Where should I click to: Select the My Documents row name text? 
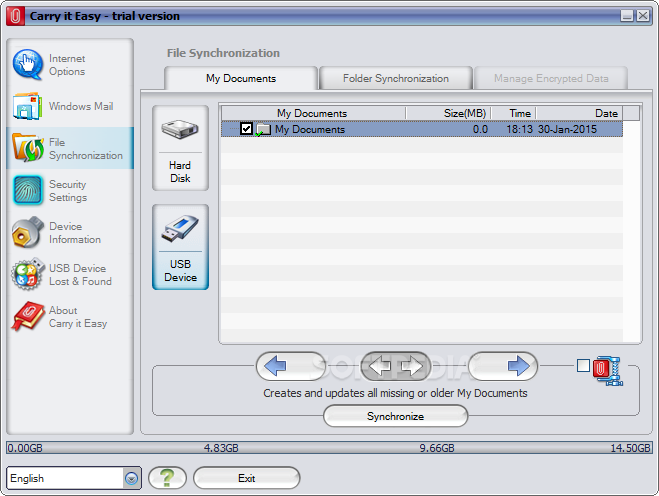click(x=310, y=129)
